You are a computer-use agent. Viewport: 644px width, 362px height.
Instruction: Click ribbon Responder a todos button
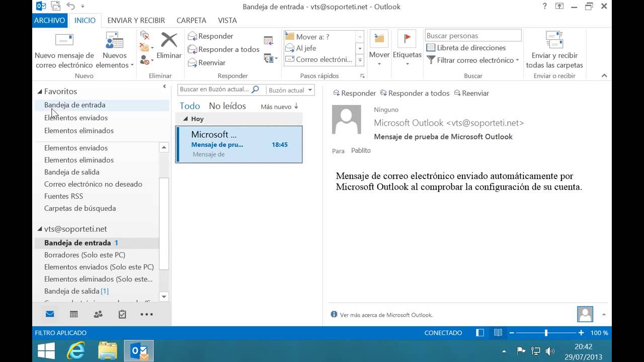click(223, 49)
